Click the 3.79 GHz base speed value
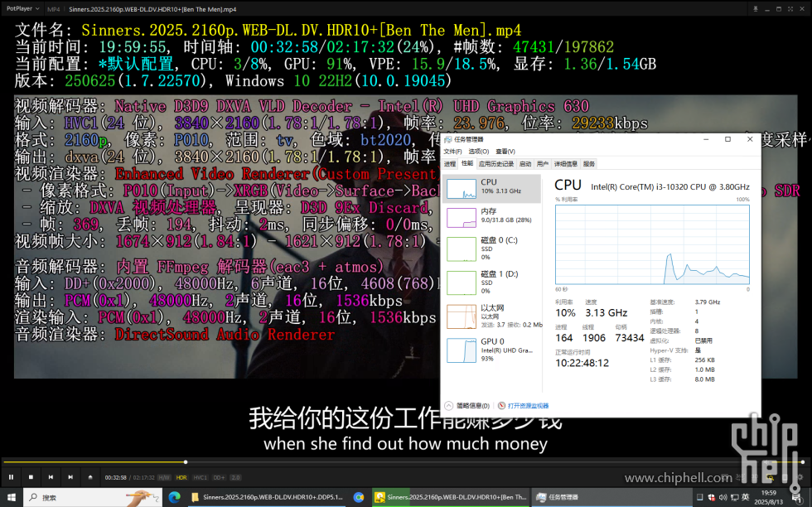The image size is (812, 507). [708, 302]
